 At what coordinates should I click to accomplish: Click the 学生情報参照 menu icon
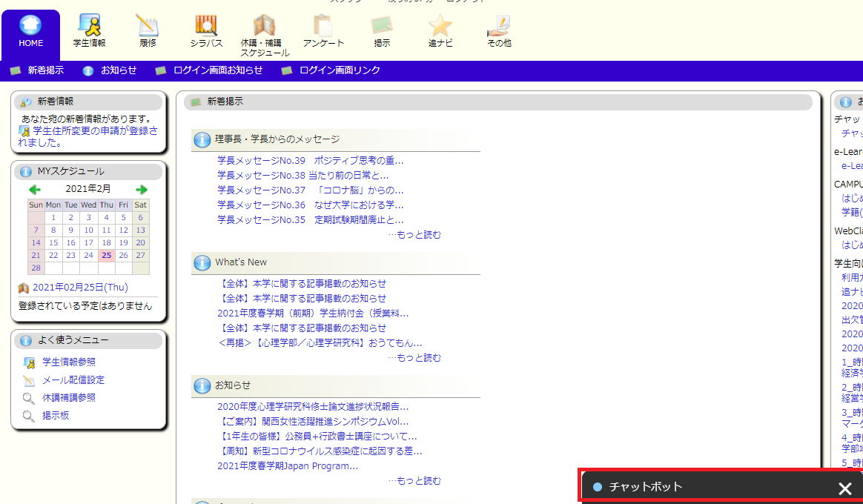click(29, 362)
